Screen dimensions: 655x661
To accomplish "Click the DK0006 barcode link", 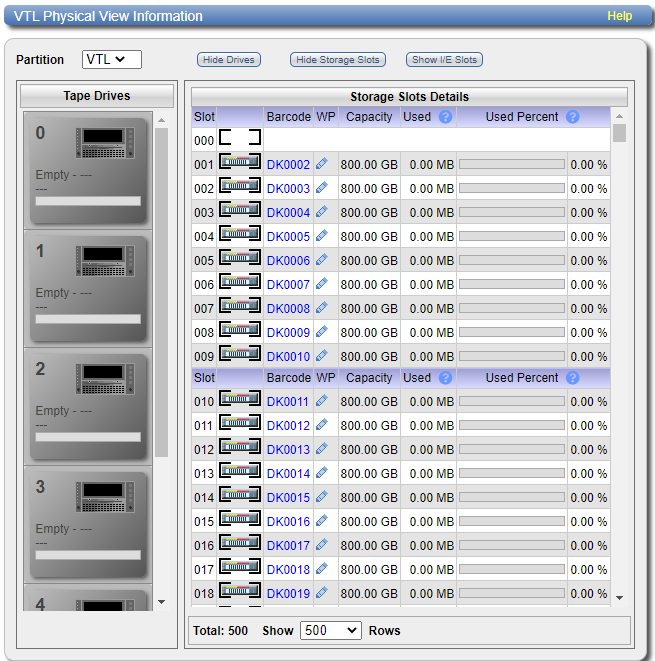I will coord(288,261).
